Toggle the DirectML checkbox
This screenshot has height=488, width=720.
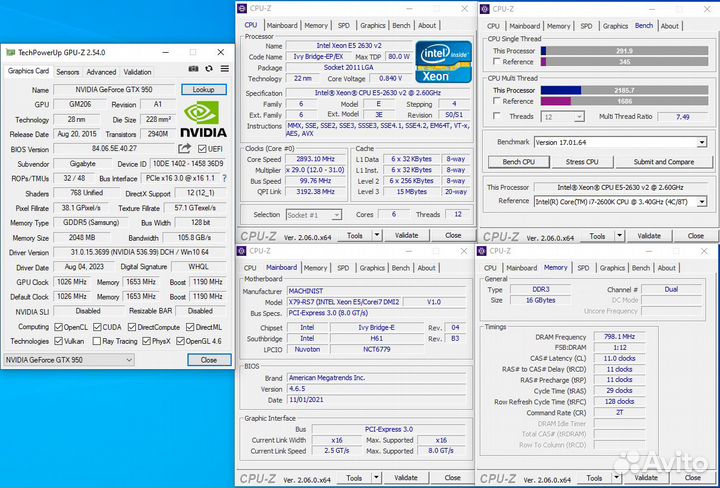pyautogui.click(x=190, y=327)
